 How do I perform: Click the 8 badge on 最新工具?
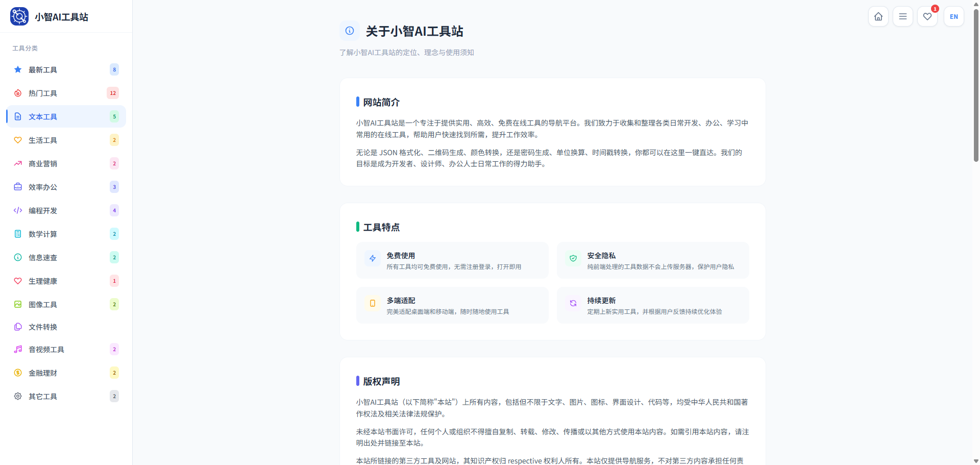(114, 69)
